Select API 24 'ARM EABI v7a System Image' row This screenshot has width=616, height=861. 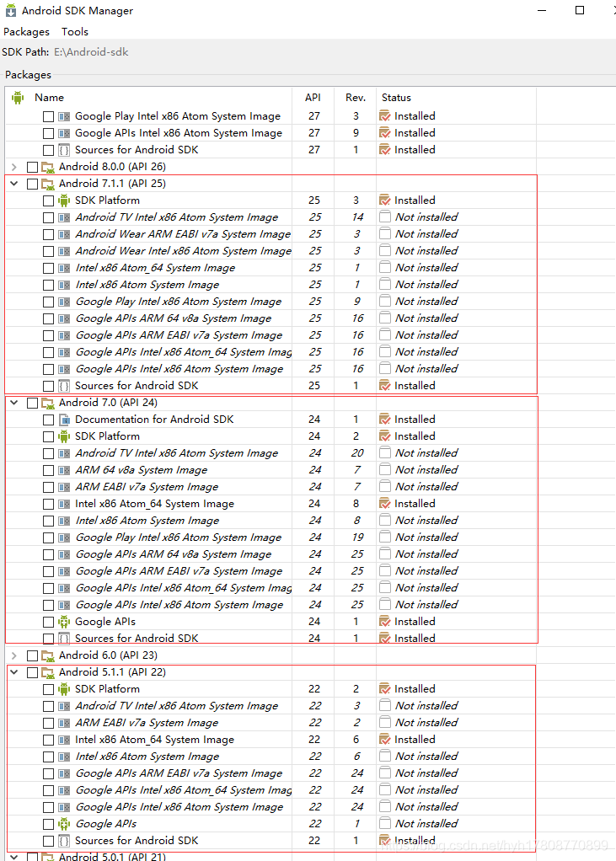click(271, 486)
